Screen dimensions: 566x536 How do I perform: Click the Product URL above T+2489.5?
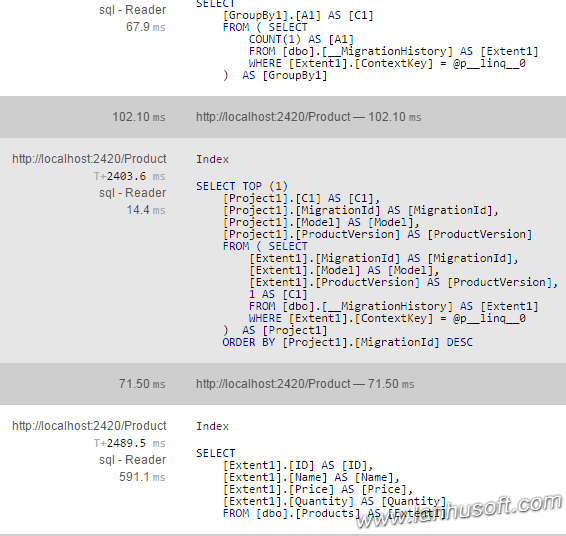tap(89, 426)
